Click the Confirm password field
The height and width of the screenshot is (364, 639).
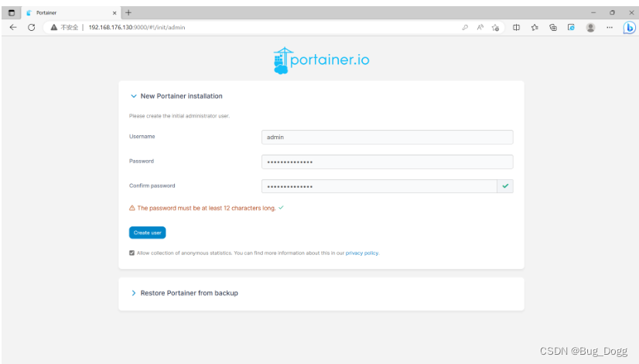click(379, 186)
